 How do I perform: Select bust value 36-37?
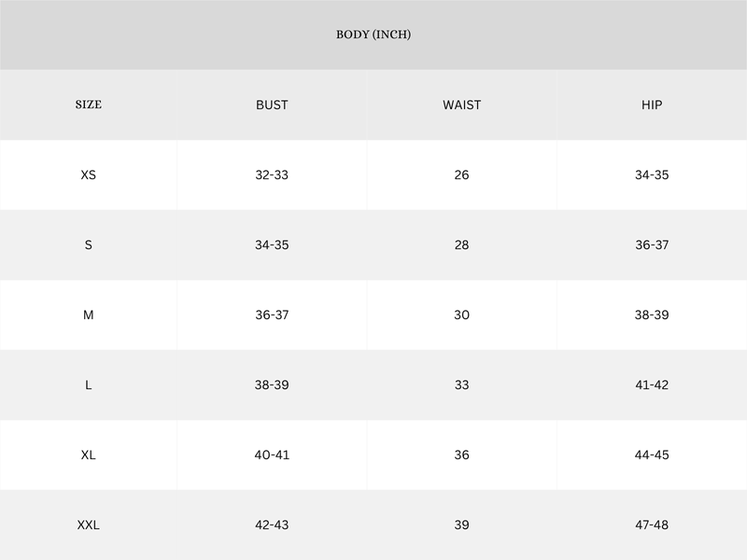pos(272,315)
